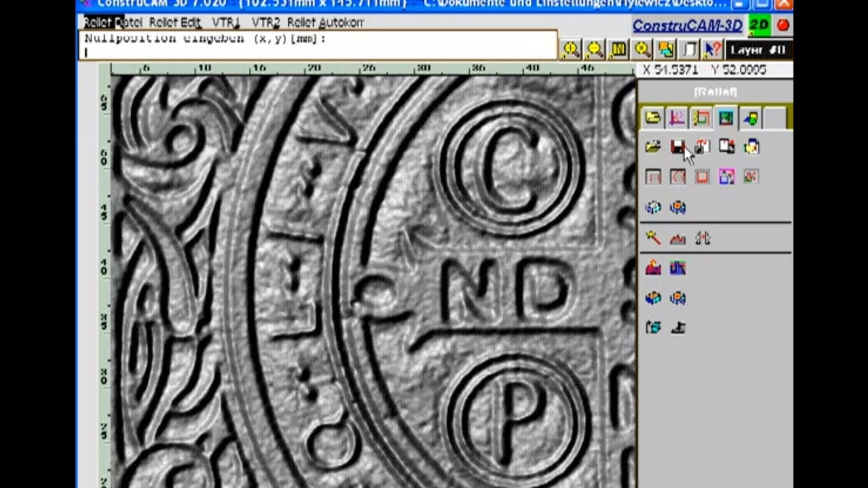Click the mirror relief icon beside mountain
Screen dimensions: 868x488
point(702,238)
